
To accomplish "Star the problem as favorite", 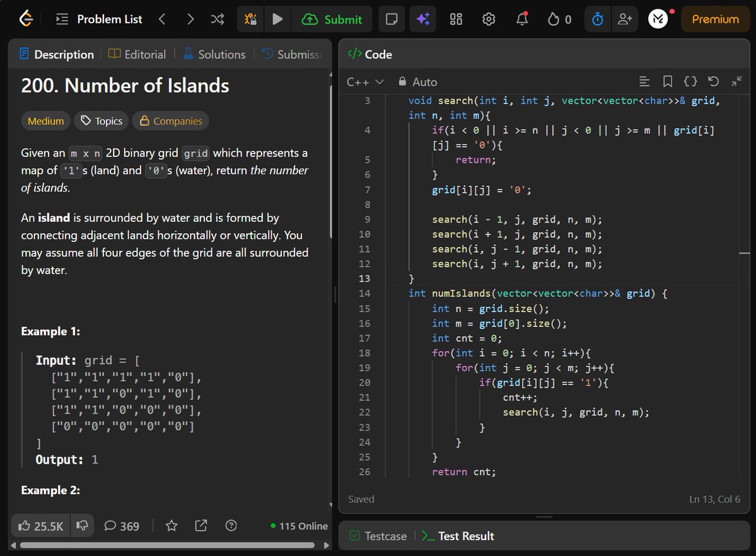I will pos(172,526).
